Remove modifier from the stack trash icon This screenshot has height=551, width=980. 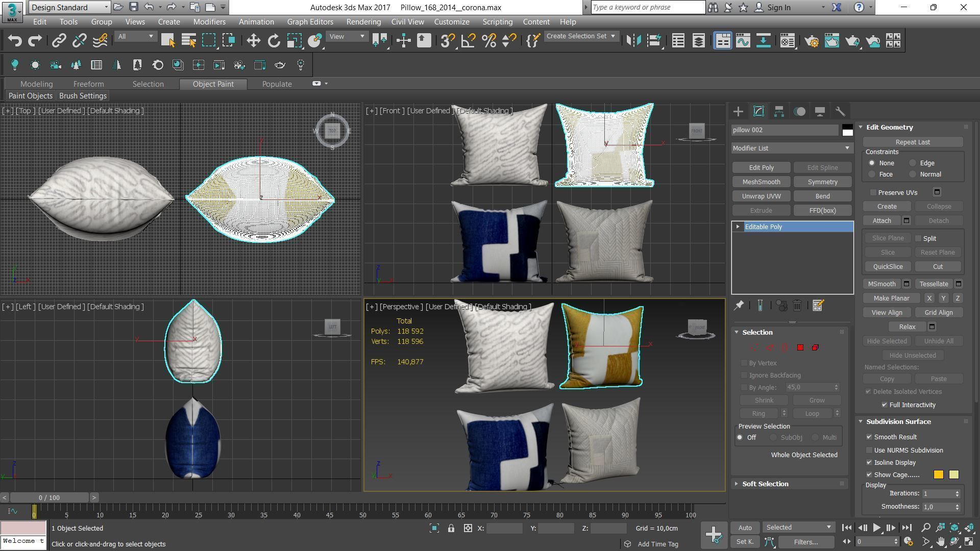pos(797,305)
